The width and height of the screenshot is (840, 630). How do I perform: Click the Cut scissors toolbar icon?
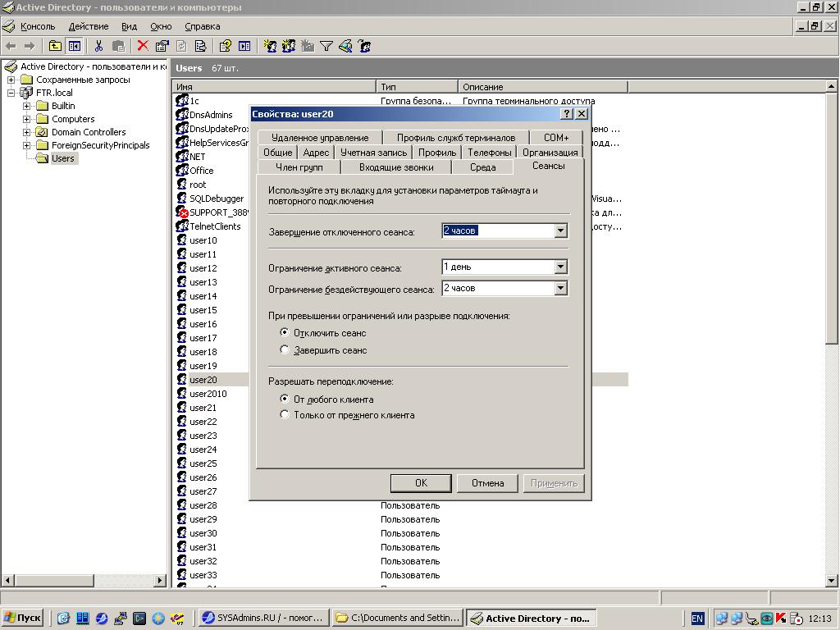(x=98, y=46)
